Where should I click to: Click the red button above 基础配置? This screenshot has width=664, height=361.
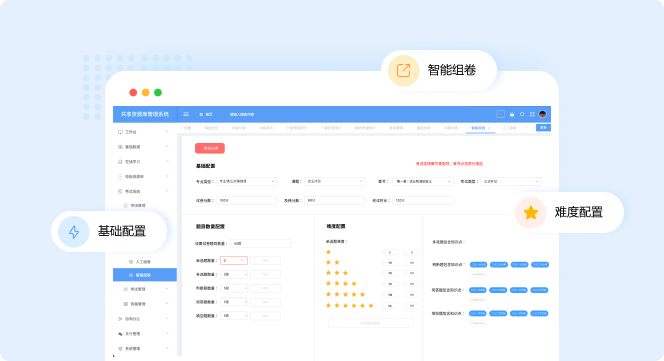pos(210,148)
